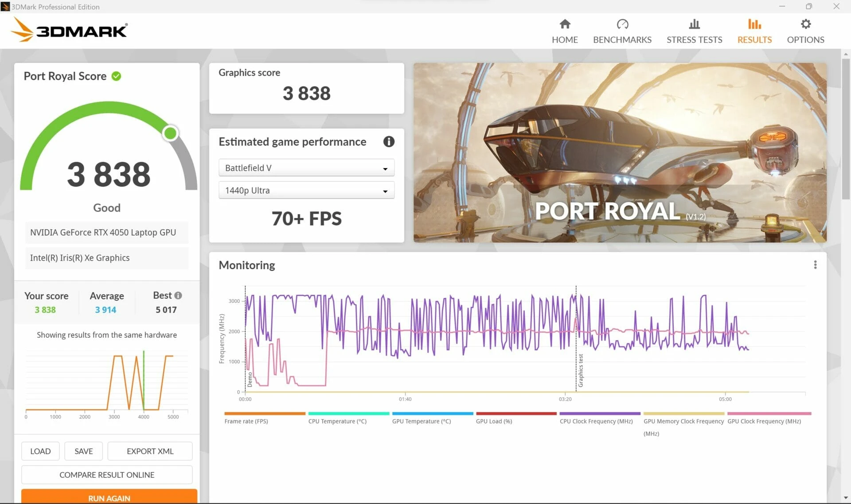Select the Results bar-chart icon
Viewport: 851px width, 504px height.
pyautogui.click(x=754, y=24)
